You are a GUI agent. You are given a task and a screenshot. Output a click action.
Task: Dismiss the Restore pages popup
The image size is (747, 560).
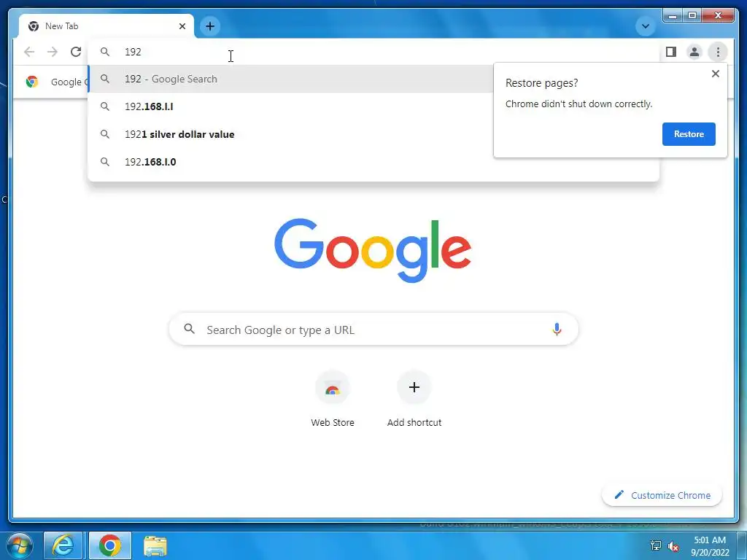point(715,74)
